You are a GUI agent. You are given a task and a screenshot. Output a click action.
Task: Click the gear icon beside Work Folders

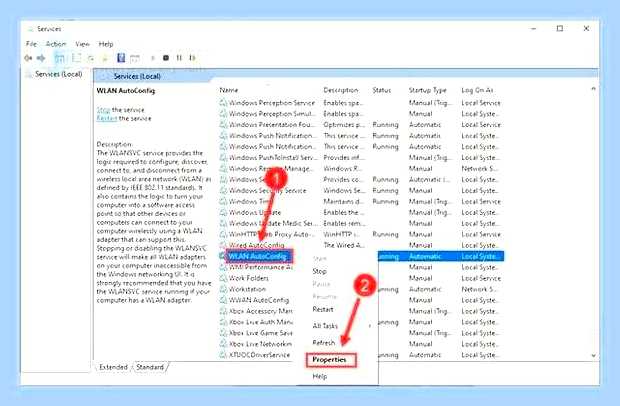(x=223, y=278)
